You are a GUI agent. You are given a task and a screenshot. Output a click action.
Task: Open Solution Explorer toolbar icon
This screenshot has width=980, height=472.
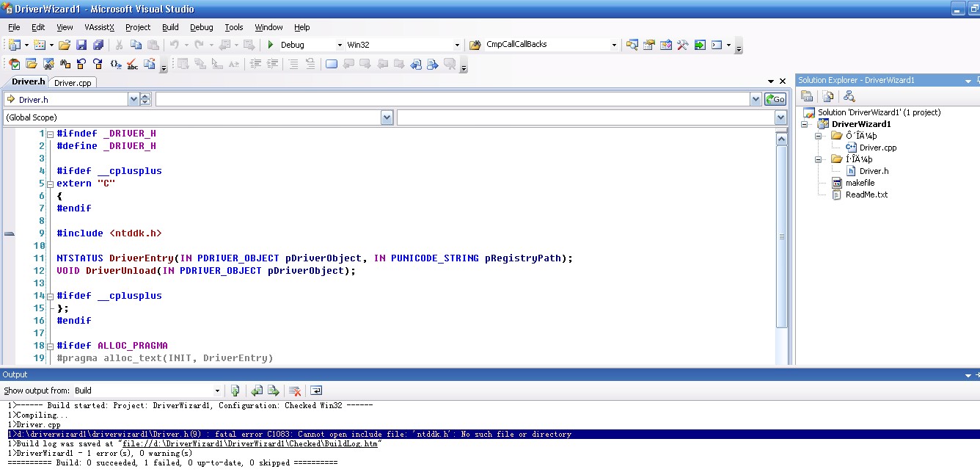point(632,45)
